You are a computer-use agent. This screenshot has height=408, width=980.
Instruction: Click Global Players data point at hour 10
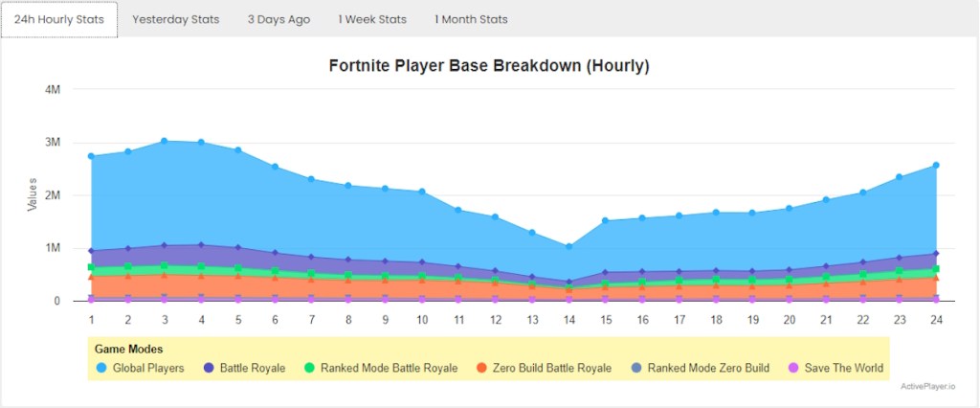(x=422, y=192)
